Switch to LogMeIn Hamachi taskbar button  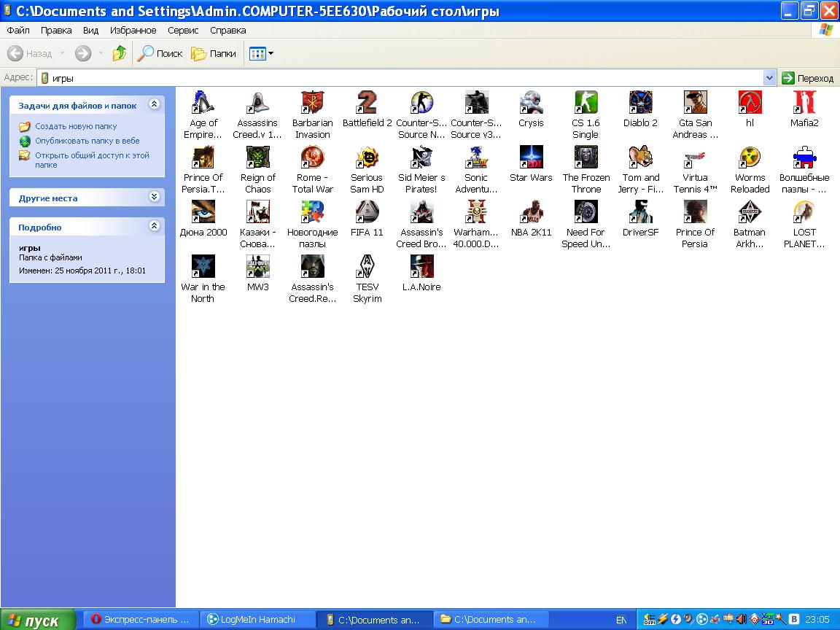point(257,619)
